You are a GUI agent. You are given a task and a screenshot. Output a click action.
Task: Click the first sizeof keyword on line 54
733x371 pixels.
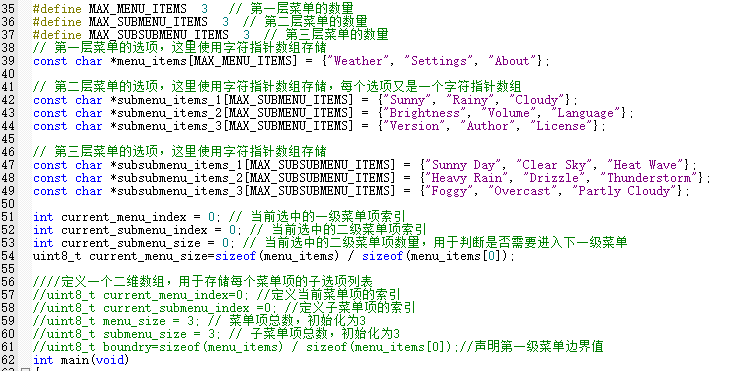236,256
